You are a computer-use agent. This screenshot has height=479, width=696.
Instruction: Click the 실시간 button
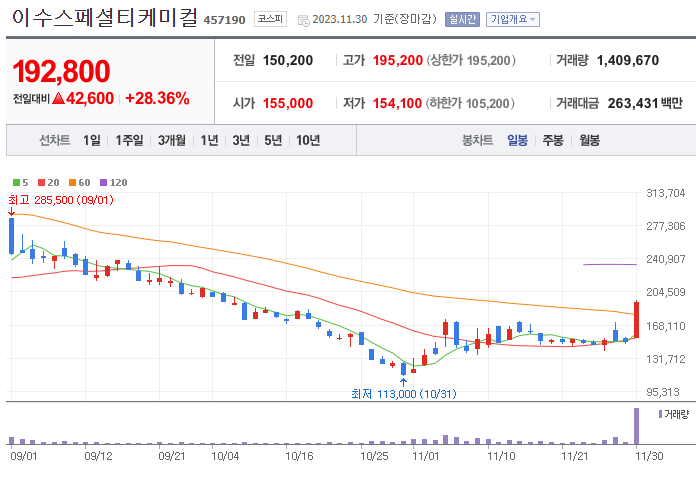click(463, 20)
